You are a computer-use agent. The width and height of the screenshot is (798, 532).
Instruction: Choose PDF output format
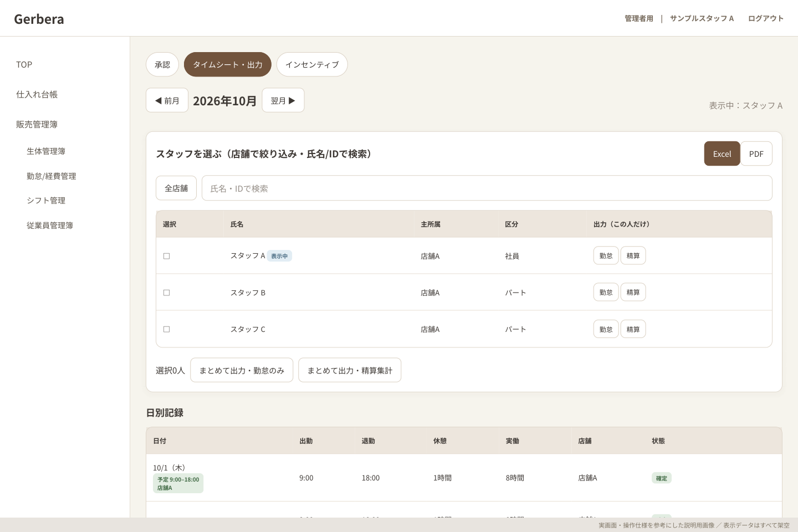tap(756, 154)
